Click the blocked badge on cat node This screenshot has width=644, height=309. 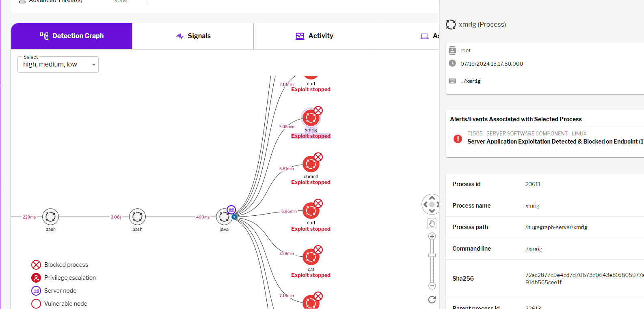click(x=318, y=250)
